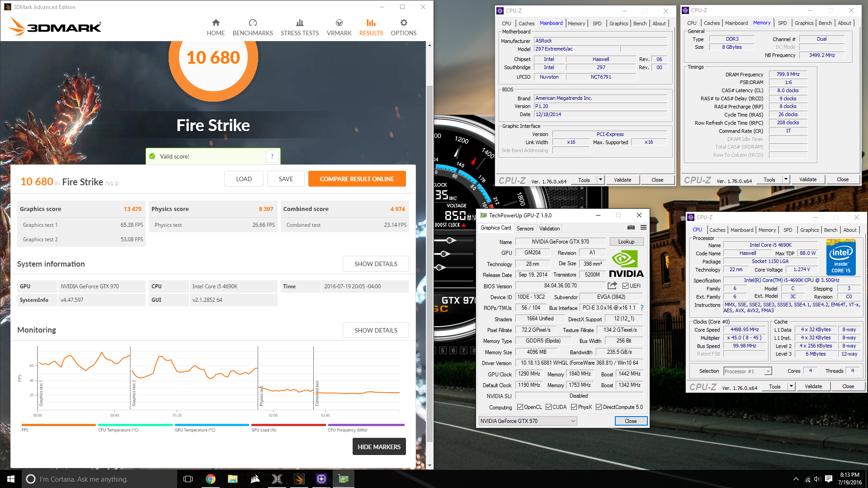868x488 pixels.
Task: Open the VRMARK section
Action: click(339, 28)
